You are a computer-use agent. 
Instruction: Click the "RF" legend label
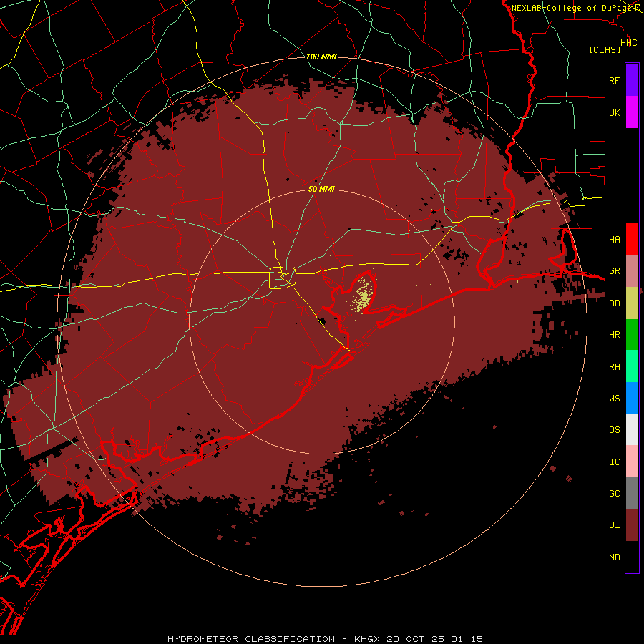614,80
